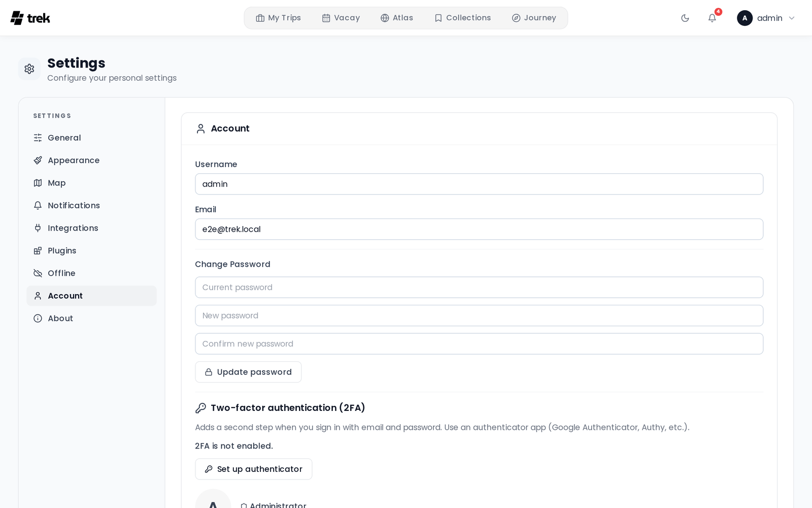Click the settings gear icon beside heading
The height and width of the screenshot is (508, 812).
(29, 69)
